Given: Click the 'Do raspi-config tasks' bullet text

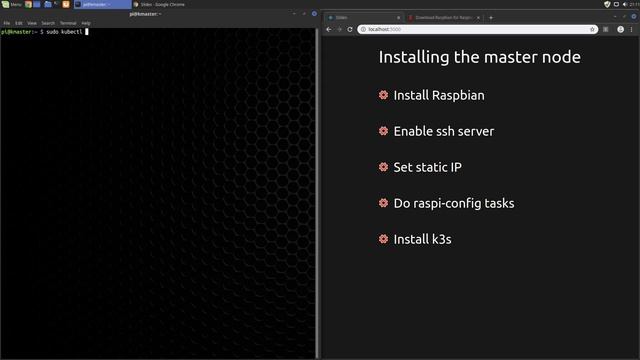Looking at the screenshot, I should click(453, 203).
